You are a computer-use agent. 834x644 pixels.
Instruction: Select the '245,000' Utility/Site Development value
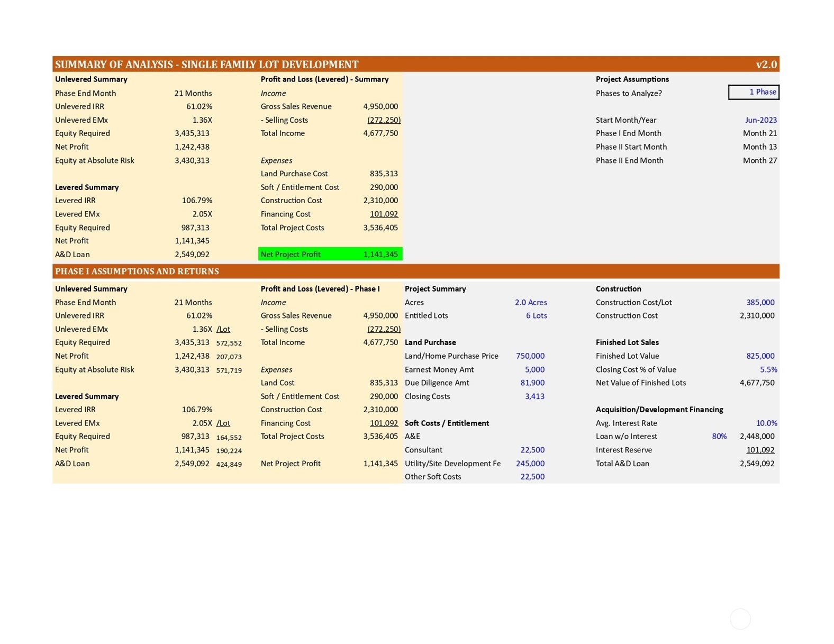point(530,464)
